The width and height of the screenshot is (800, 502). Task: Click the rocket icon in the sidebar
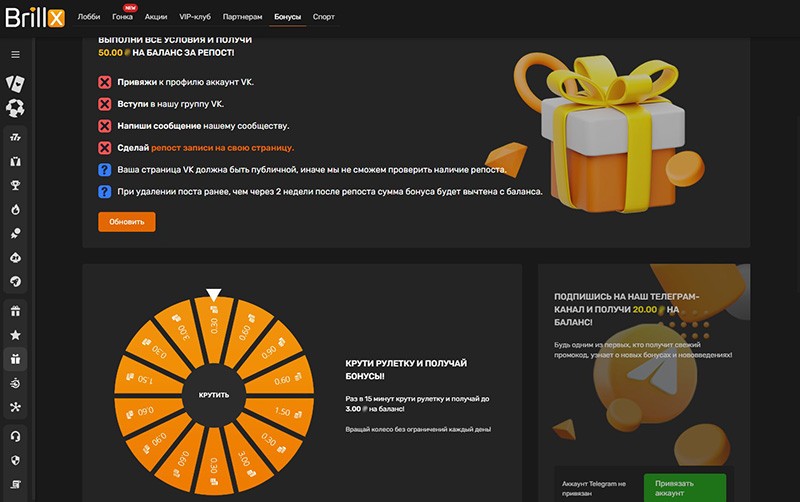pyautogui.click(x=15, y=282)
